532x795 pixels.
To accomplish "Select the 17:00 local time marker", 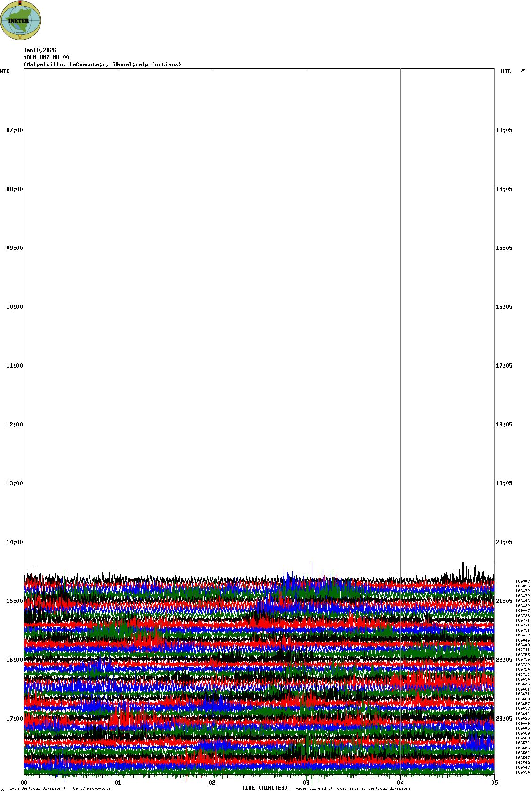I will coord(14,719).
